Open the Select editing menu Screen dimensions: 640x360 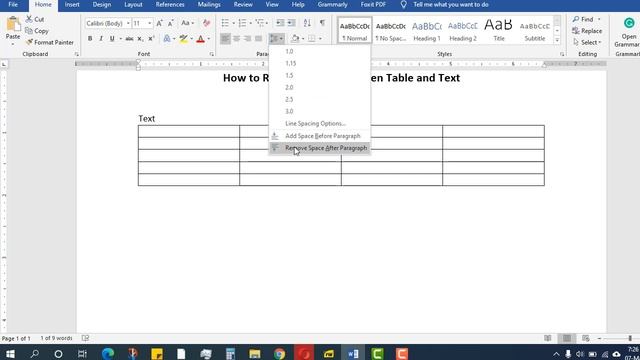click(587, 42)
